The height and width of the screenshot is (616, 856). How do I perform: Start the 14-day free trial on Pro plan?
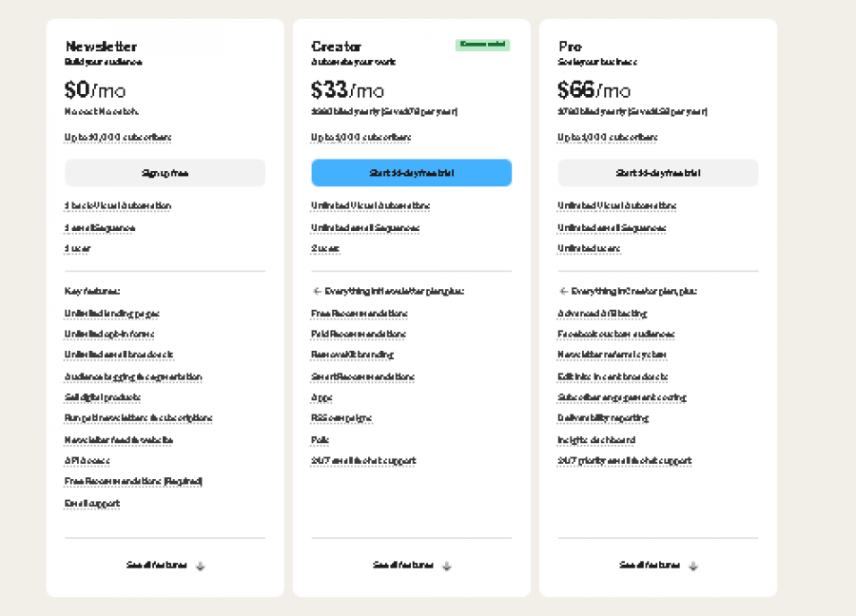[657, 172]
